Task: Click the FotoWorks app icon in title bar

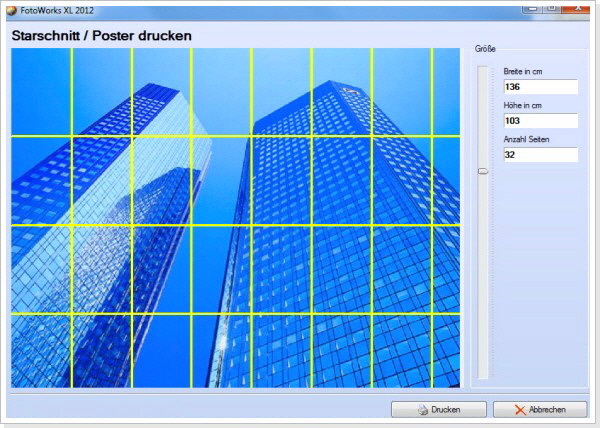Action: click(11, 10)
